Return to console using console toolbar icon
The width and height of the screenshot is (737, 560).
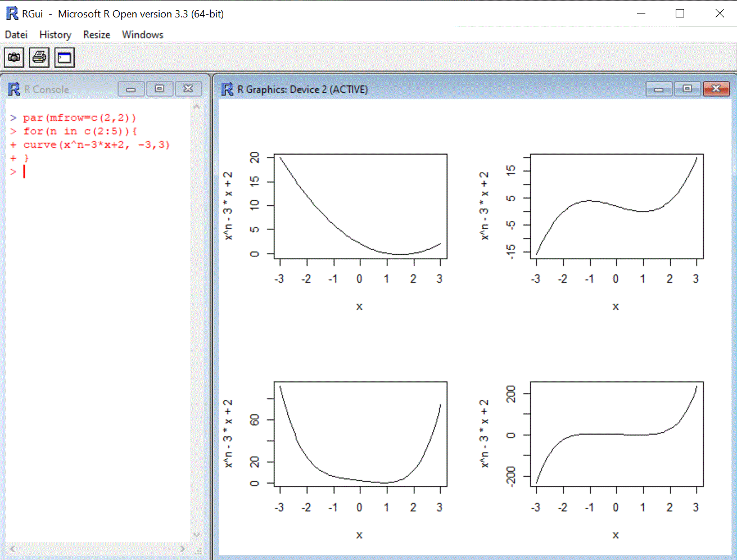[x=64, y=57]
